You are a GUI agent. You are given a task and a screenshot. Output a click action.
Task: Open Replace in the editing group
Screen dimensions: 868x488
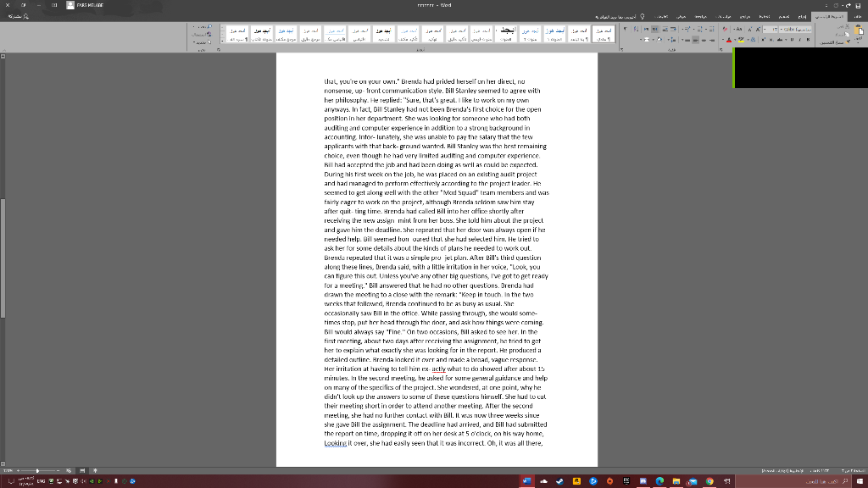tap(202, 34)
